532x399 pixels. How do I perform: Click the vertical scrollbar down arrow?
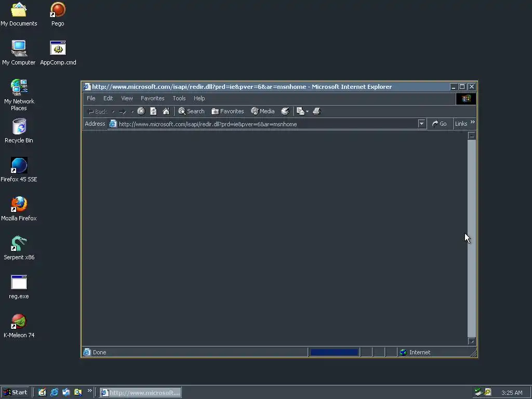[x=472, y=341]
